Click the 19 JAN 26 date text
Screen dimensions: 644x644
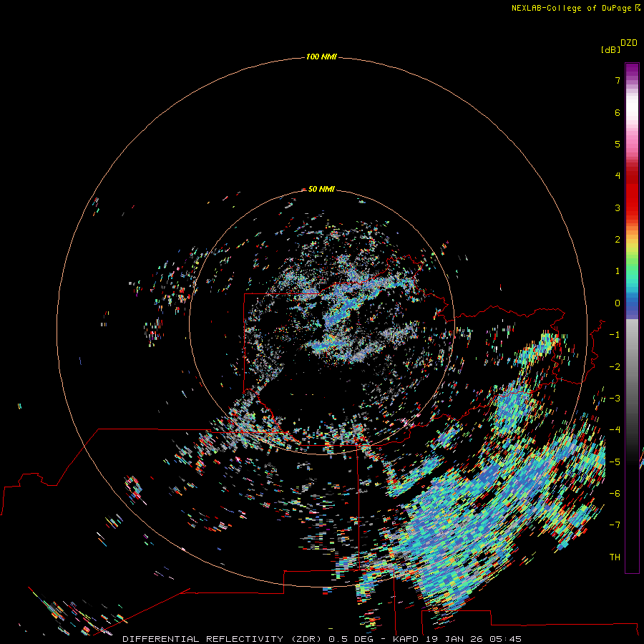[x=454, y=639]
